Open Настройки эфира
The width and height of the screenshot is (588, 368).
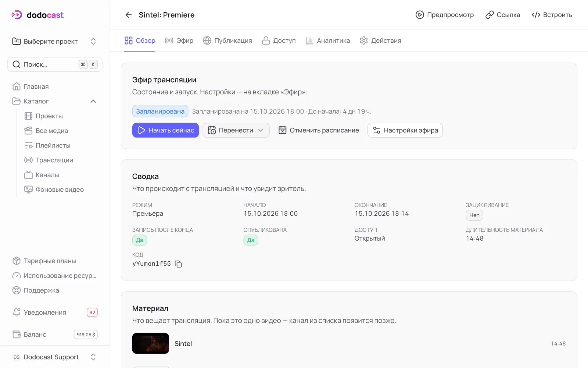(405, 130)
